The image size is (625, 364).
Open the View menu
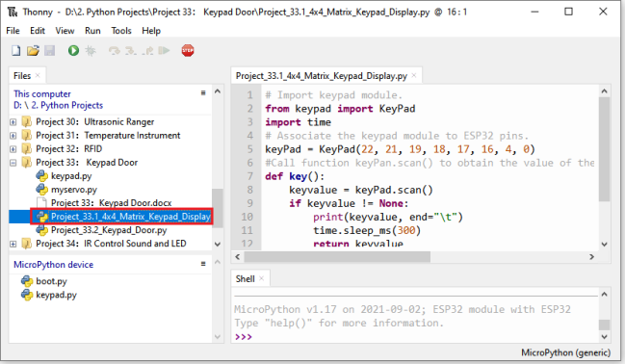click(x=65, y=31)
